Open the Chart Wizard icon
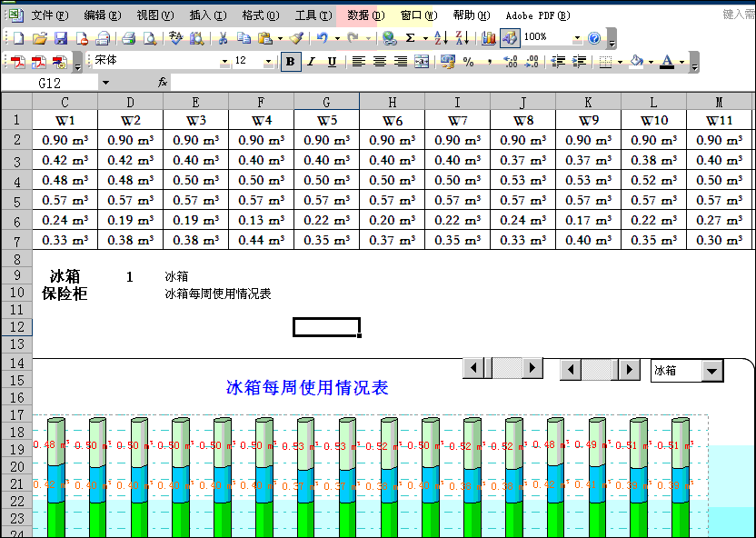 pyautogui.click(x=489, y=38)
